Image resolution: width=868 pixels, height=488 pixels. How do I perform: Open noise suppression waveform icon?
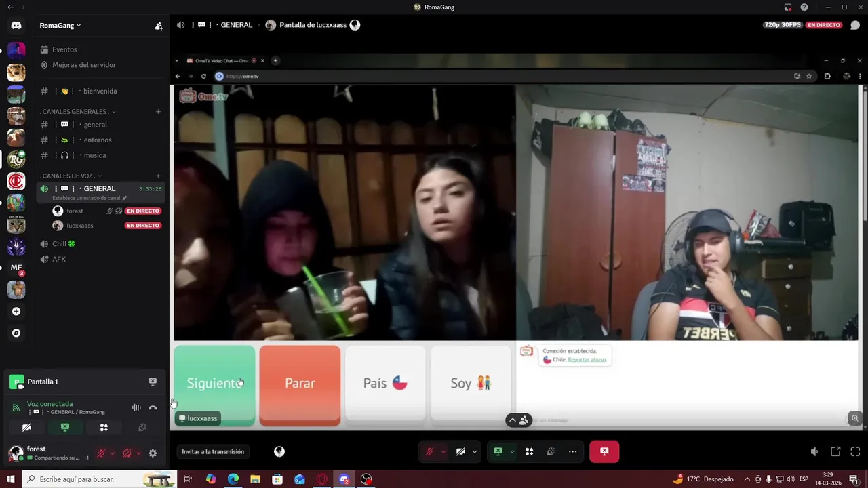136,408
